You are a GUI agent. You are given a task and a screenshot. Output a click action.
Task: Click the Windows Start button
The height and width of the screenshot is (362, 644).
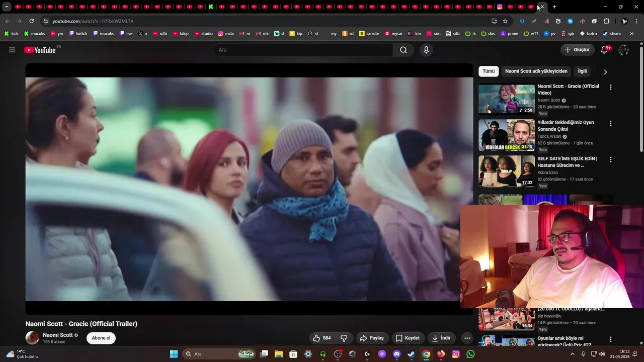point(174,354)
